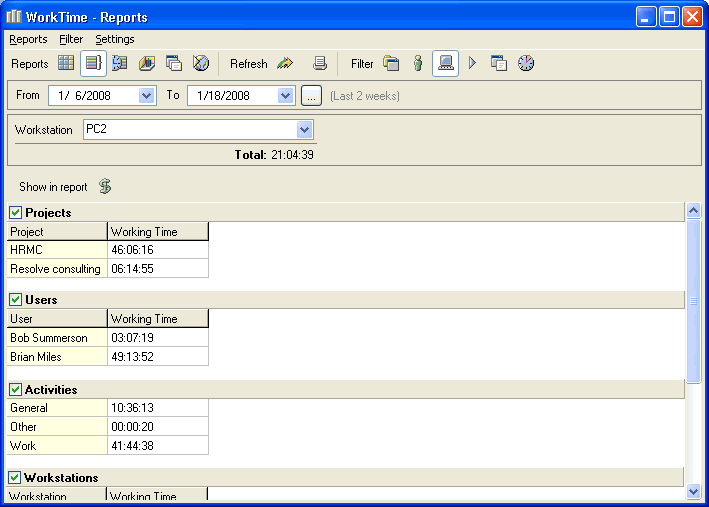The image size is (709, 507).
Task: Open the Settings menu
Action: pyautogui.click(x=115, y=39)
